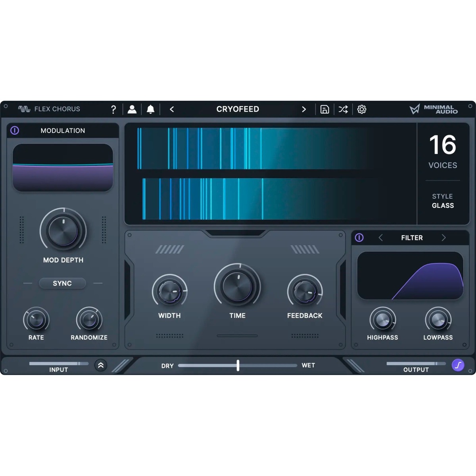Click the INPUT level slider
The width and height of the screenshot is (476, 476).
click(59, 363)
